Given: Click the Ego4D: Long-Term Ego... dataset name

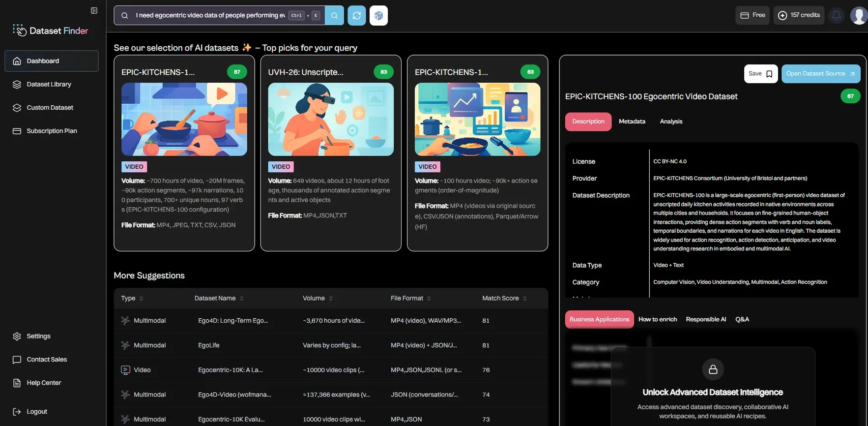Looking at the screenshot, I should pos(233,320).
